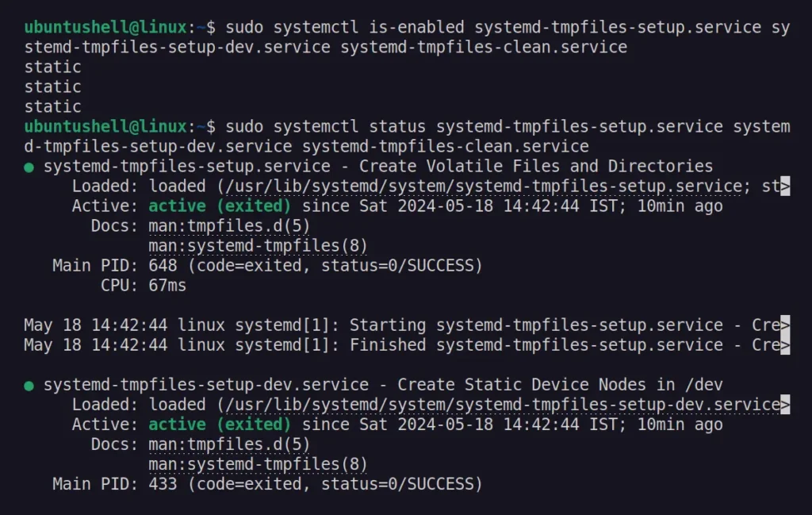Click the CPU 67ms value
The image size is (812, 515).
(x=167, y=286)
